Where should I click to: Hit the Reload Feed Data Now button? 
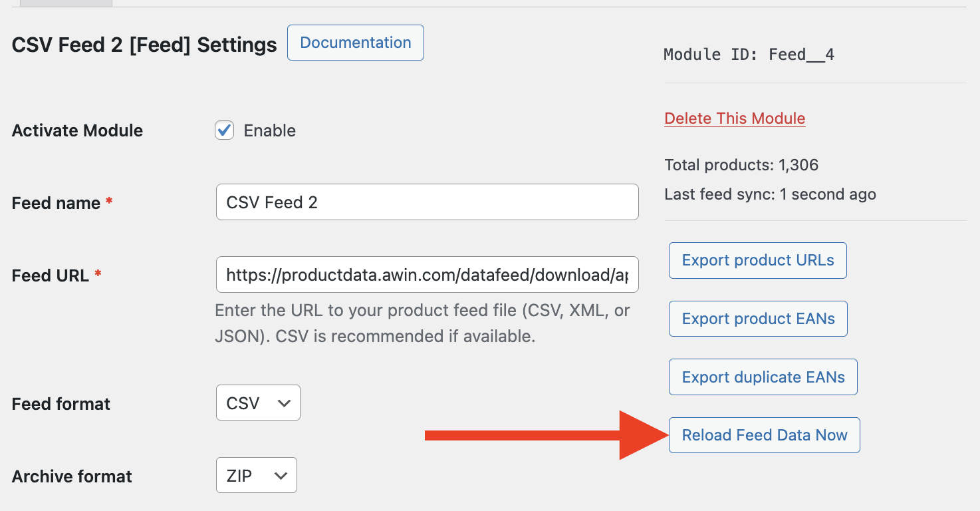[x=764, y=435]
